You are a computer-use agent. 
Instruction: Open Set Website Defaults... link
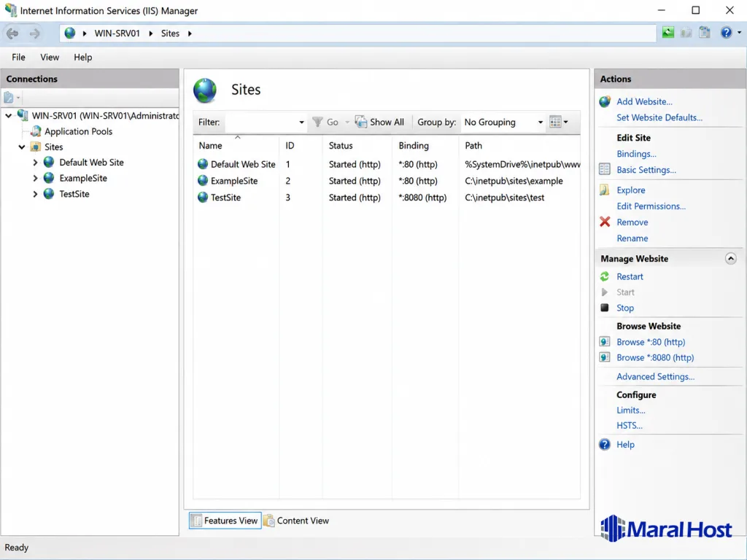(659, 117)
